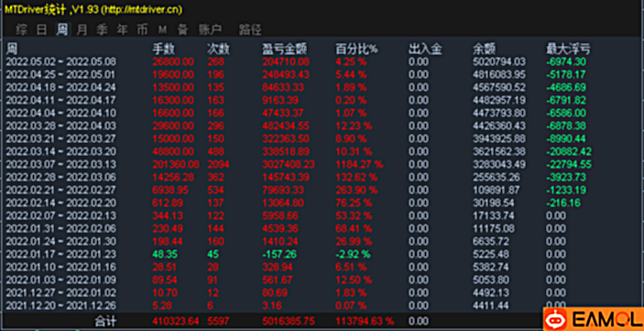The width and height of the screenshot is (644, 331).
Task: Select week row 2022.01.03 ~ 2022.01.09
Action: tap(322, 280)
